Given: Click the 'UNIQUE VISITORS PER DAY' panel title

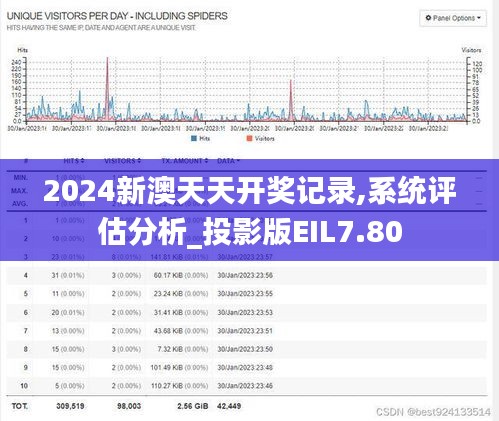Looking at the screenshot, I should [x=117, y=16].
